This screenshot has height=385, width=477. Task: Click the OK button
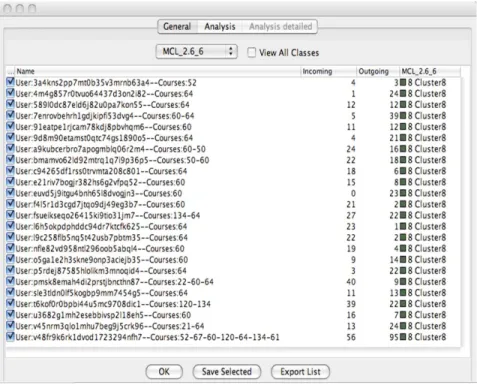coord(164,372)
